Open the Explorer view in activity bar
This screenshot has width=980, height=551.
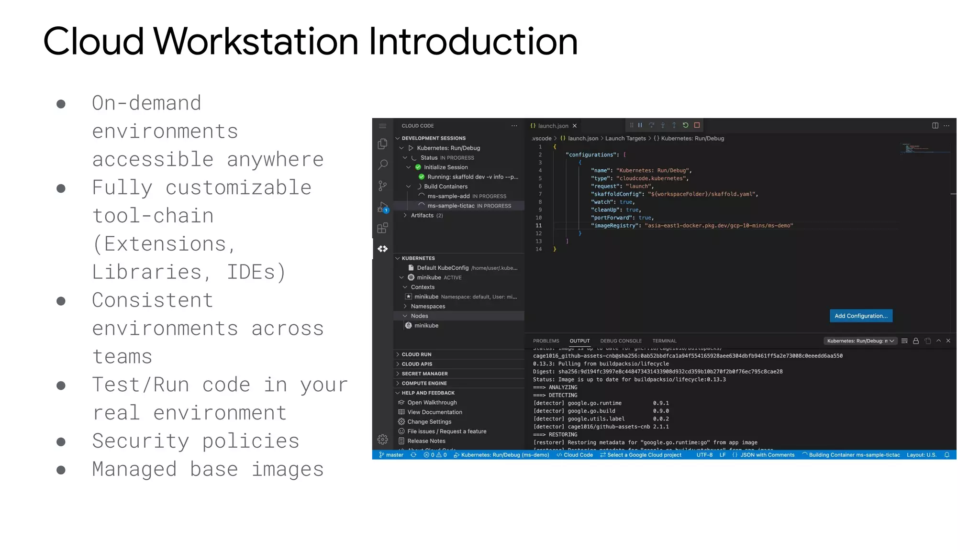point(382,143)
